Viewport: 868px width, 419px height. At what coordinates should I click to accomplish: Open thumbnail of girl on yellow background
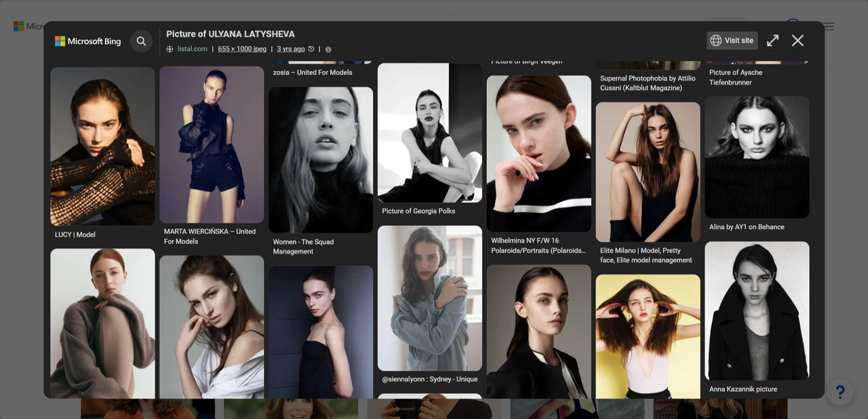tap(648, 336)
